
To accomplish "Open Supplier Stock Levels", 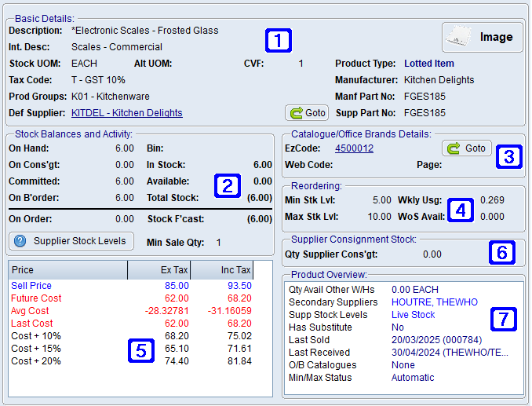I will (70, 241).
